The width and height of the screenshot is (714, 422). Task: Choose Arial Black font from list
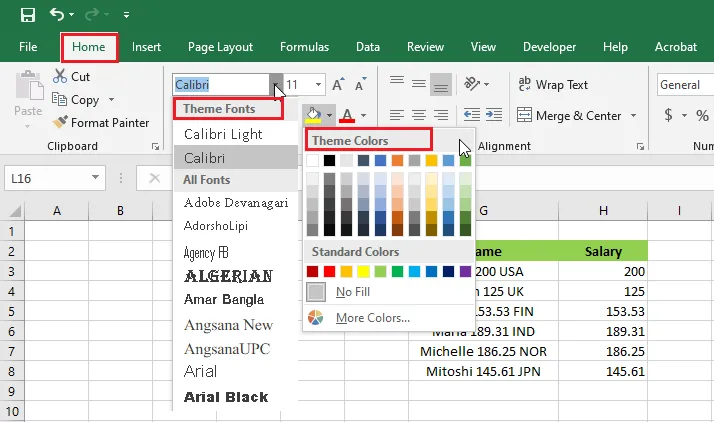point(235,397)
